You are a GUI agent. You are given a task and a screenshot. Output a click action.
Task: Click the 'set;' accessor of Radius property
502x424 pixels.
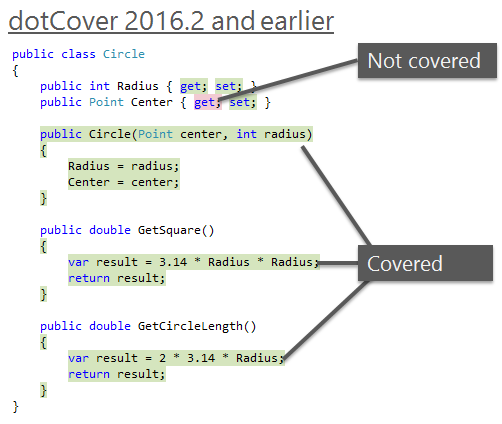point(229,86)
